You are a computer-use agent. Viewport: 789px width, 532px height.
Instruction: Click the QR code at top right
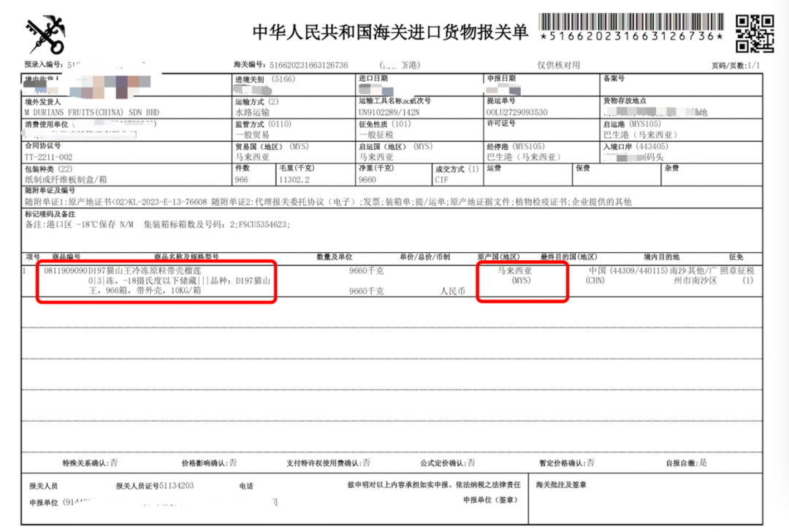(754, 33)
